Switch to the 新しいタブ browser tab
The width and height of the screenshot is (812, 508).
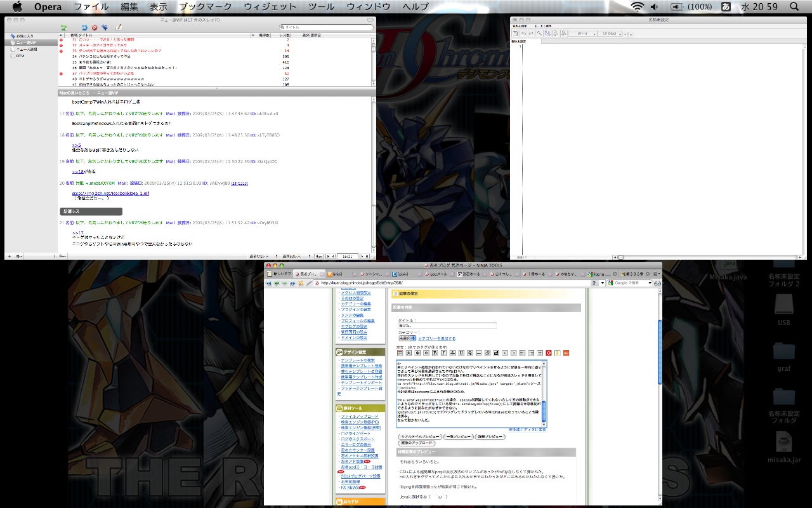pyautogui.click(x=281, y=274)
